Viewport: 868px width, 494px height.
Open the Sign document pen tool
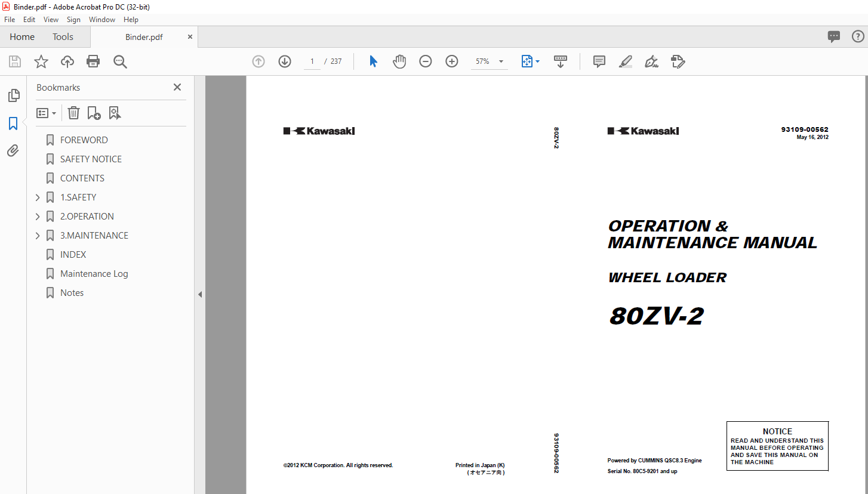tap(652, 61)
